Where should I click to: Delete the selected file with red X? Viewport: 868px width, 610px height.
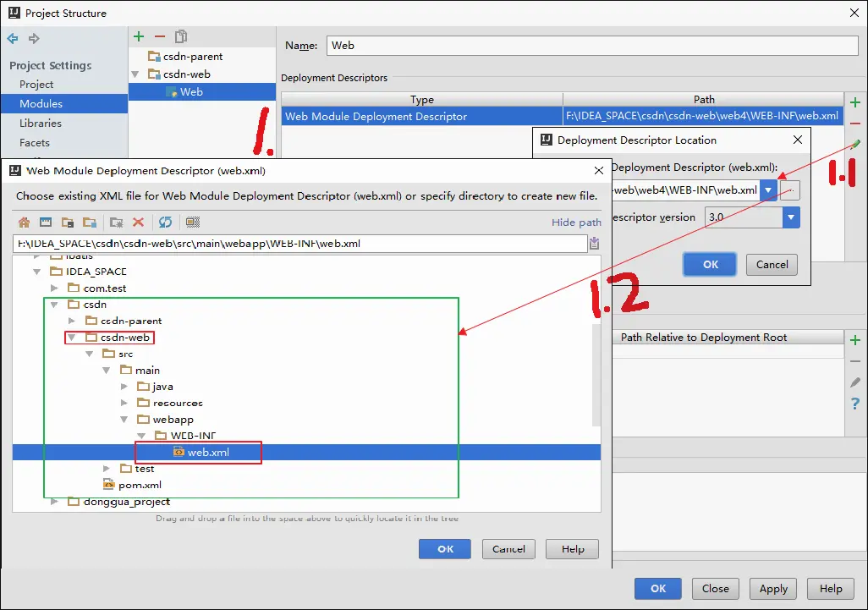coord(139,223)
